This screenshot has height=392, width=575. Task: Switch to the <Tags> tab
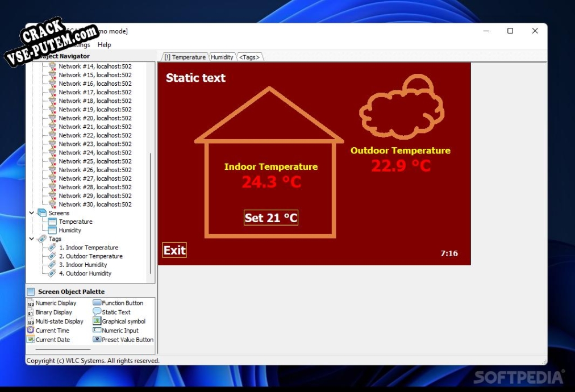pos(249,57)
